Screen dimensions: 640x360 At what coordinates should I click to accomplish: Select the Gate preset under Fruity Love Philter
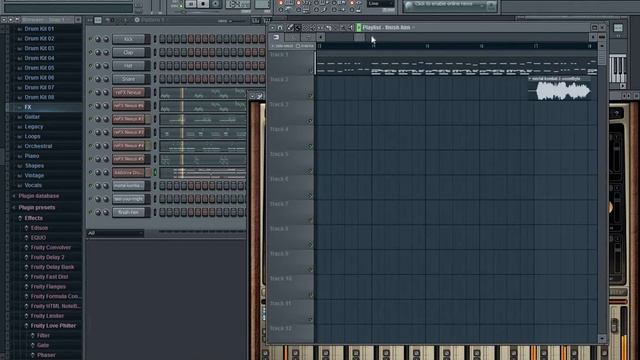point(43,345)
